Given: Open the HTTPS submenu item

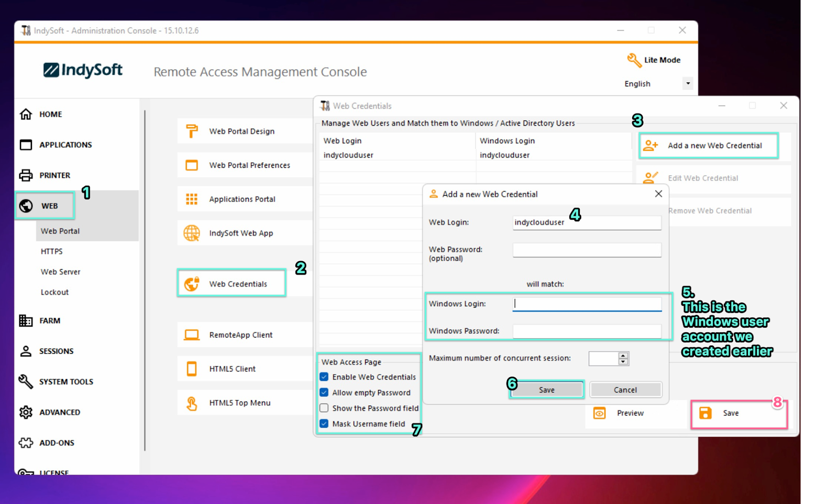Looking at the screenshot, I should click(x=51, y=251).
